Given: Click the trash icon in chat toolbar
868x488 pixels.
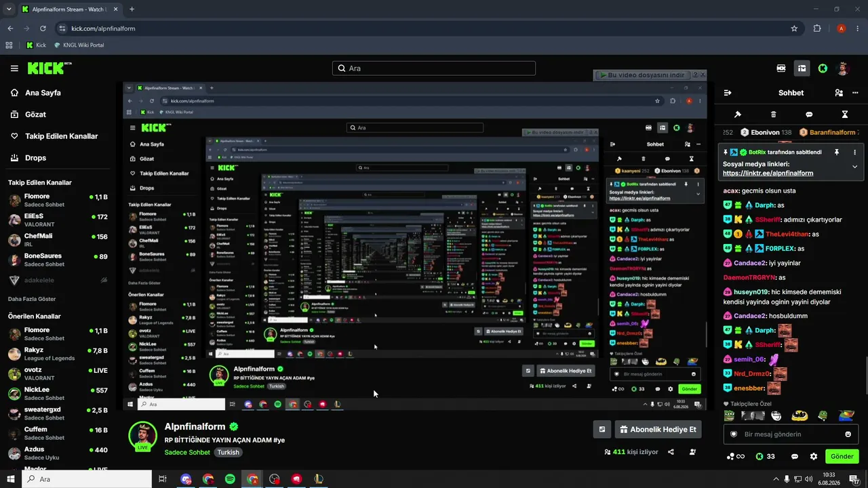Looking at the screenshot, I should pos(773,115).
